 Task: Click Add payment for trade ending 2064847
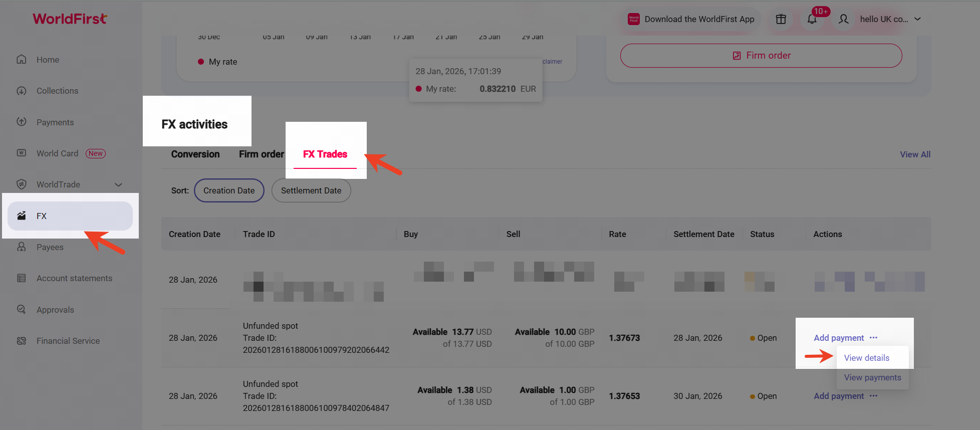tap(839, 396)
